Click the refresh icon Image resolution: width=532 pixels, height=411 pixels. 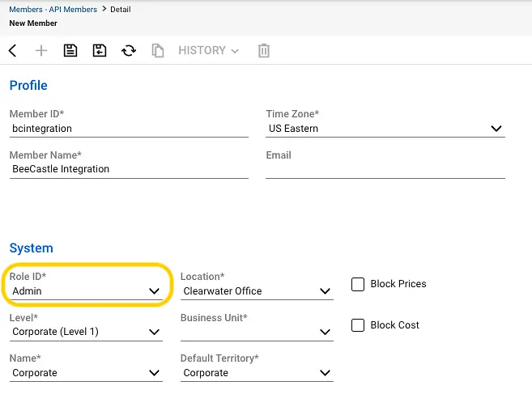129,51
